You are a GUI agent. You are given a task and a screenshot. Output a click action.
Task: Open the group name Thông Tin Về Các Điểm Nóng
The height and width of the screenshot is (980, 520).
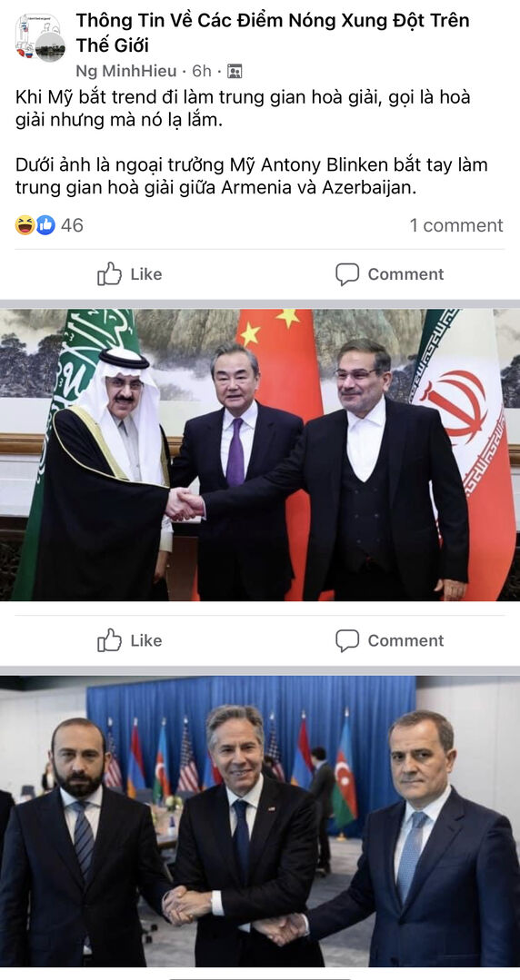click(272, 33)
